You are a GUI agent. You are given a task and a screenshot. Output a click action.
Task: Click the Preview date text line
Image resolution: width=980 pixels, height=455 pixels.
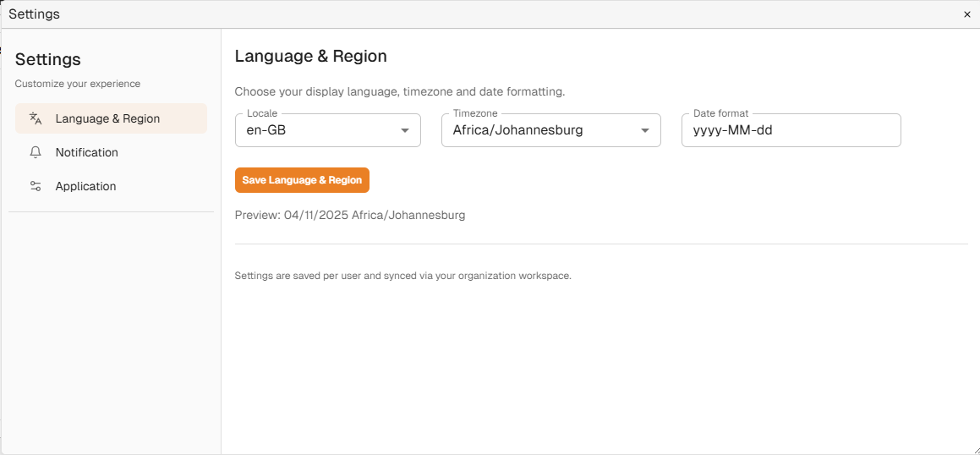[x=349, y=215]
